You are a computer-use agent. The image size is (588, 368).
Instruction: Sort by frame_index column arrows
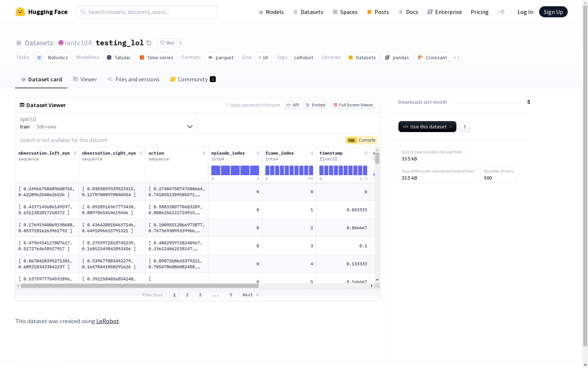(312, 153)
